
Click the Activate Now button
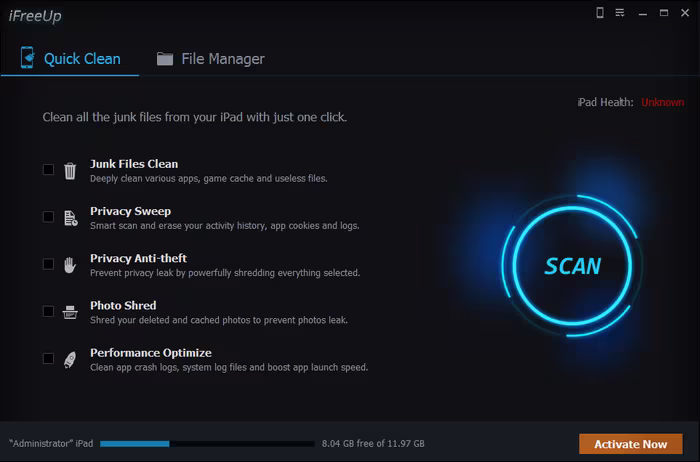tap(630, 444)
